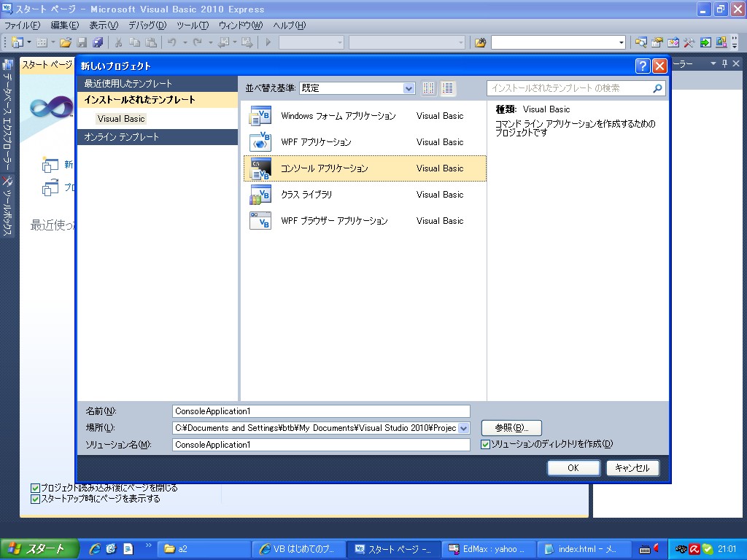The width and height of the screenshot is (747, 560).
Task: Click Internet Explorer quick launch icon
Action: tap(95, 549)
